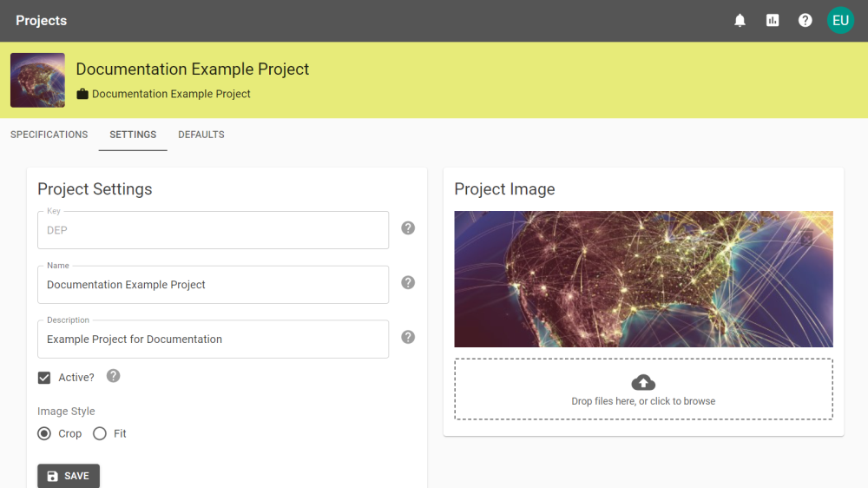
Task: Click the Projects title link
Action: point(42,21)
